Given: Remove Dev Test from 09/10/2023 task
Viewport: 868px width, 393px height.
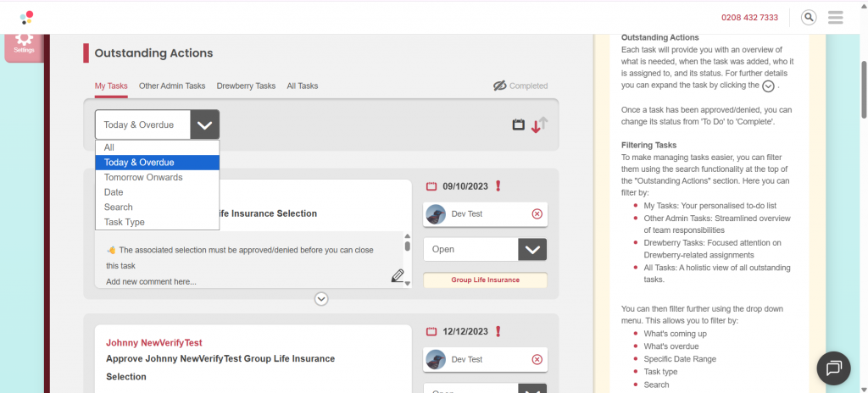Looking at the screenshot, I should (537, 214).
